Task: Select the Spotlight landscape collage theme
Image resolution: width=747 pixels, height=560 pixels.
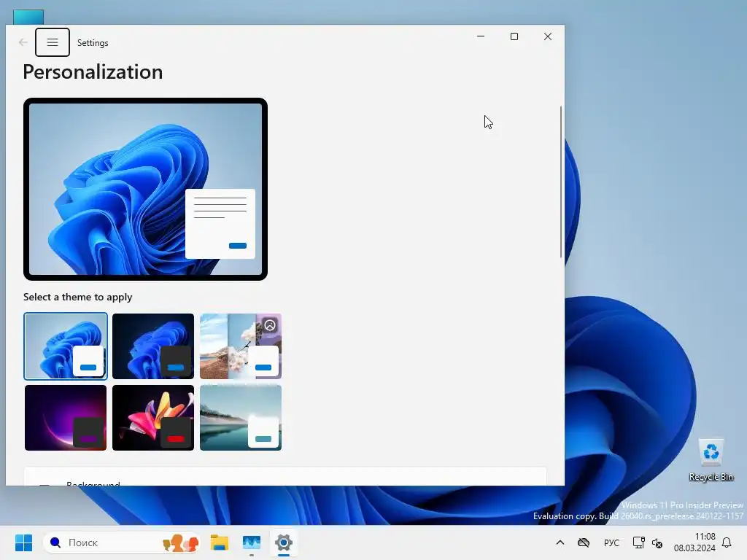Action: [x=241, y=346]
